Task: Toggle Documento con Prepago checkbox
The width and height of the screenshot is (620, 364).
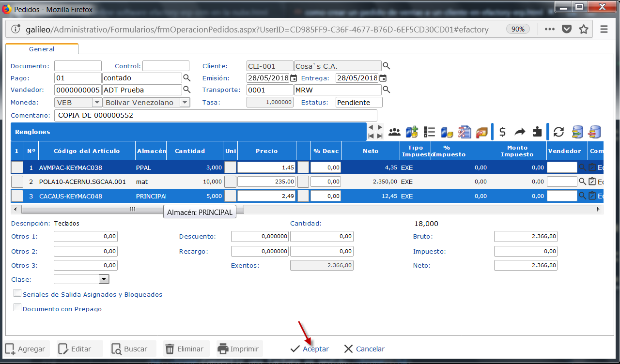Action: click(x=17, y=308)
